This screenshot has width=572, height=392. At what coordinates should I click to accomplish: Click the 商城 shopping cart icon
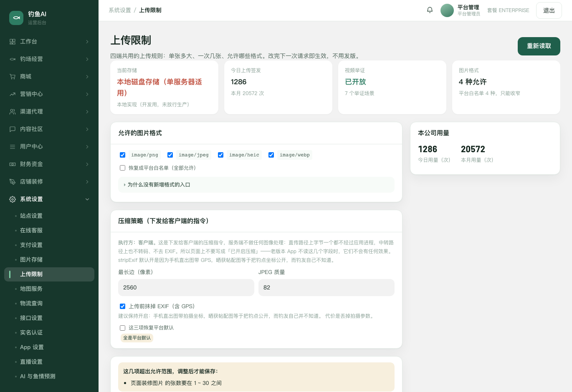click(x=13, y=77)
